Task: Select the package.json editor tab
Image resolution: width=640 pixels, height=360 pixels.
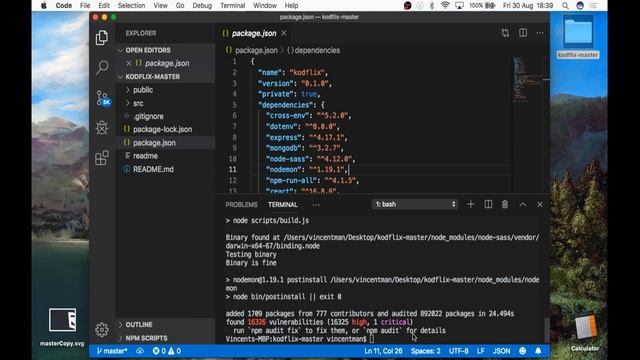Action: pos(254,33)
